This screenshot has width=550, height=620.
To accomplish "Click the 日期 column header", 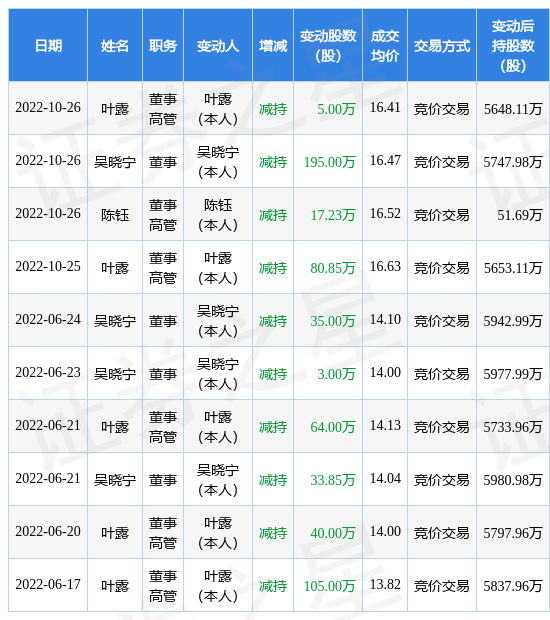I will pos(48,45).
